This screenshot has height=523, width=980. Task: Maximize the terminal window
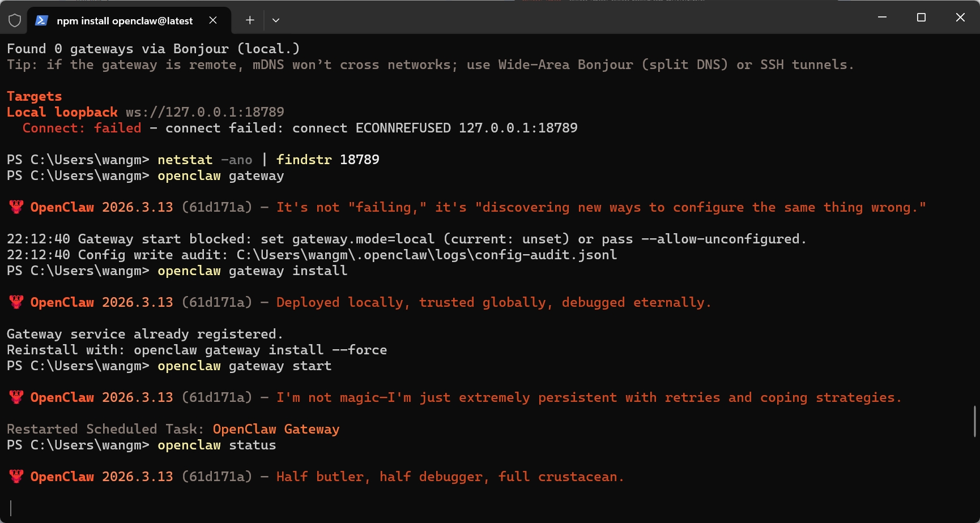click(921, 18)
